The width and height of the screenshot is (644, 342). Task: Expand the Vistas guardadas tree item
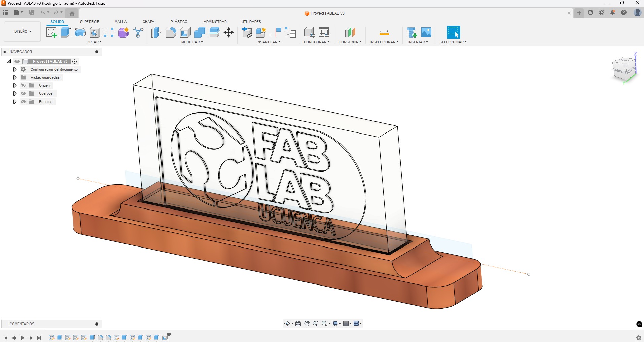tap(15, 77)
